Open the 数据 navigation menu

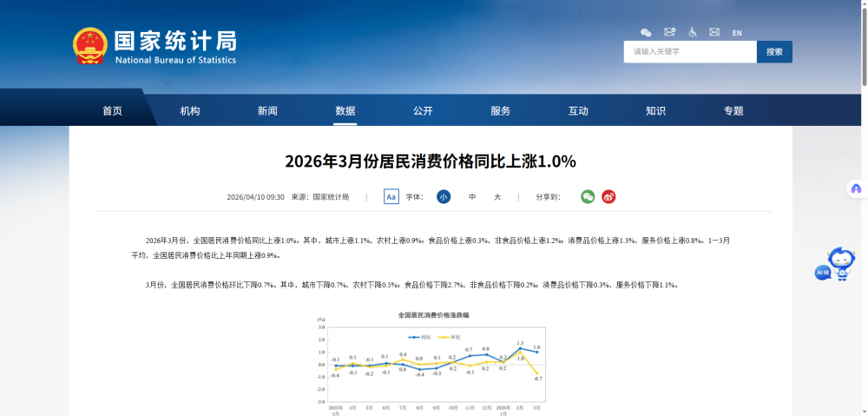tap(345, 111)
